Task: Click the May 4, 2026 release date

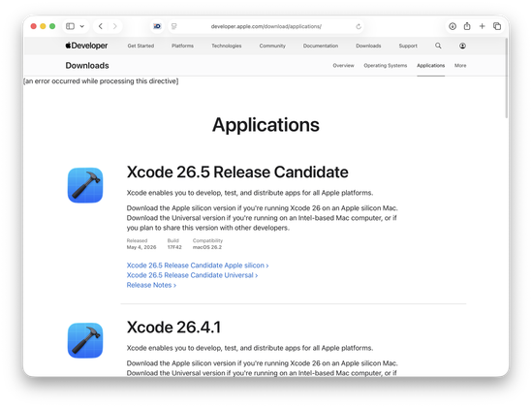Action: pyautogui.click(x=141, y=247)
